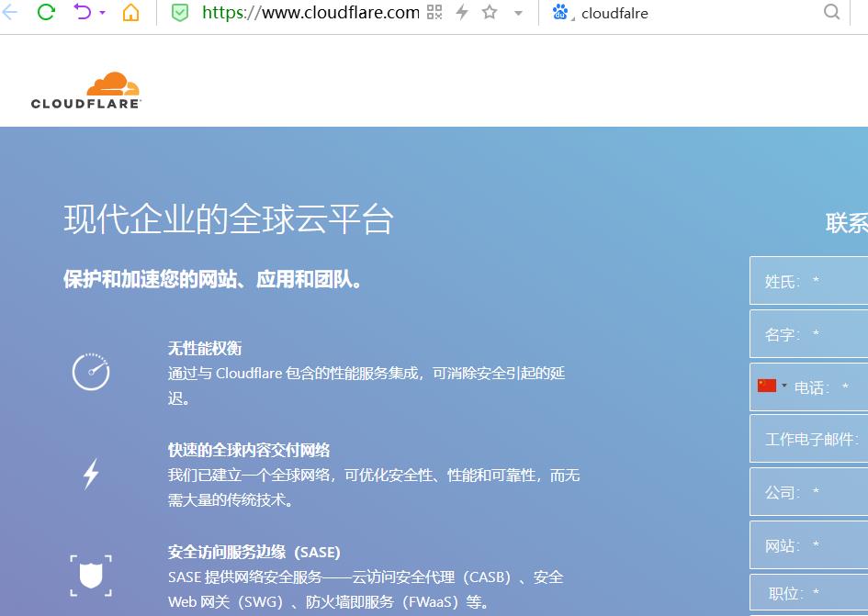The height and width of the screenshot is (616, 868).
Task: Click the 无性能权衡 heading
Action: (205, 348)
